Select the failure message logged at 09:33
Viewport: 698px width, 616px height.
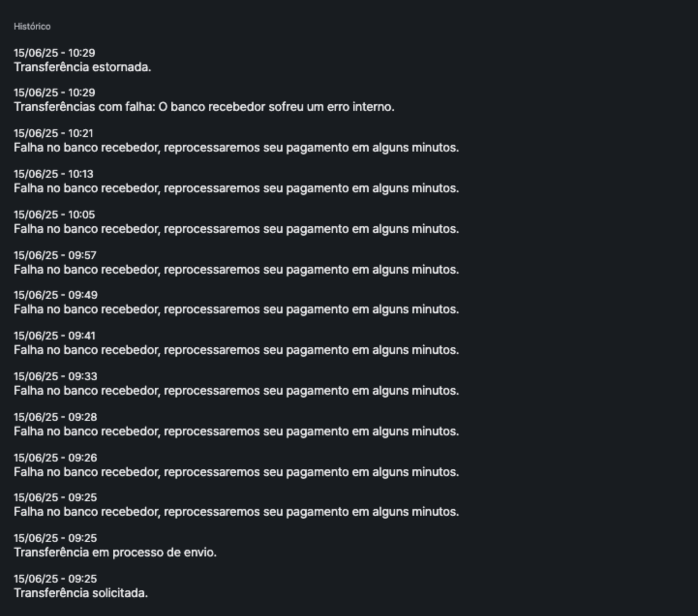pos(236,391)
